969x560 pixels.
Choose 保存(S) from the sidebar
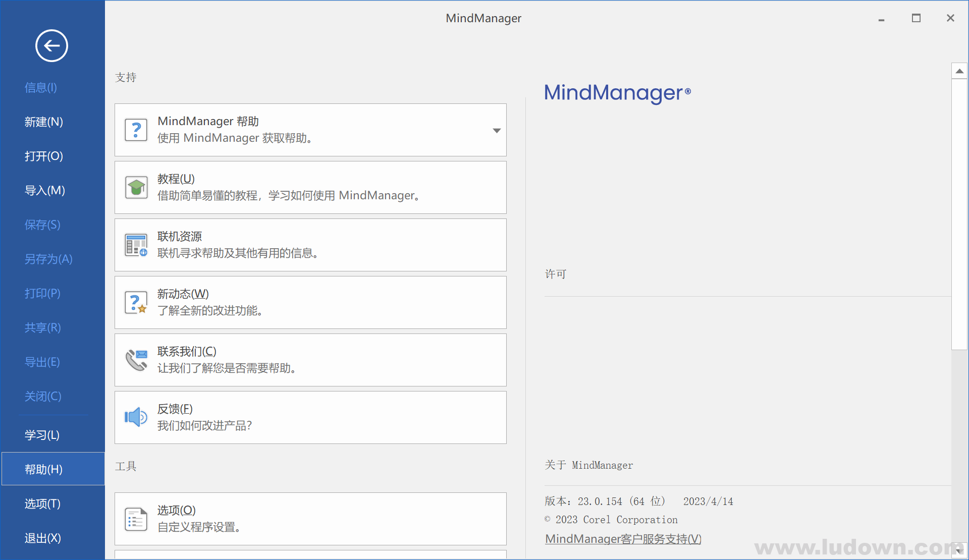42,225
